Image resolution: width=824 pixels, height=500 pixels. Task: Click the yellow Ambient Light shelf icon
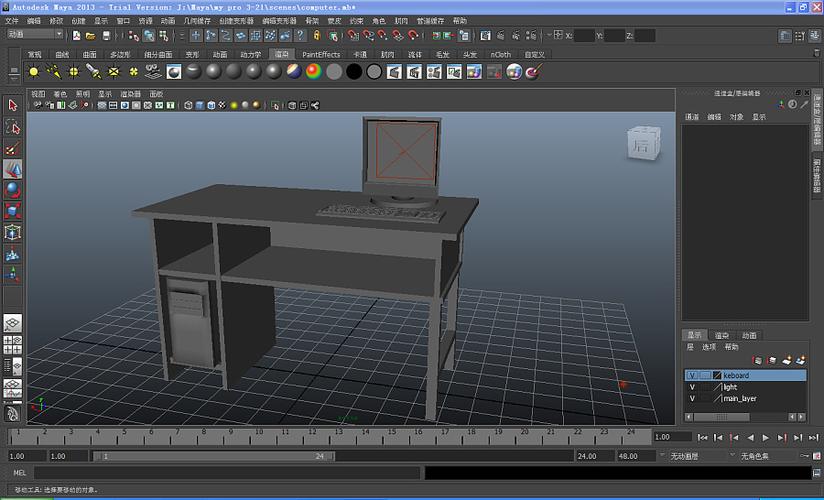click(x=33, y=72)
